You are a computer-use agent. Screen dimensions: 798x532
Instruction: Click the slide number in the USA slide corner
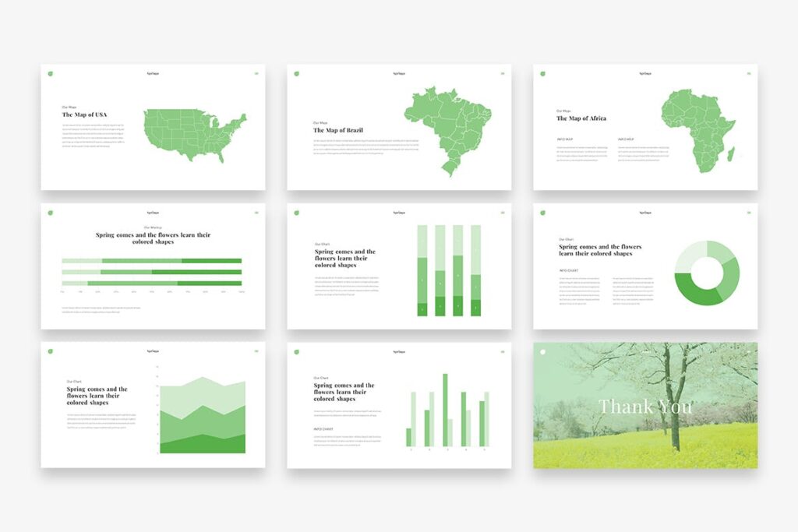(x=257, y=73)
